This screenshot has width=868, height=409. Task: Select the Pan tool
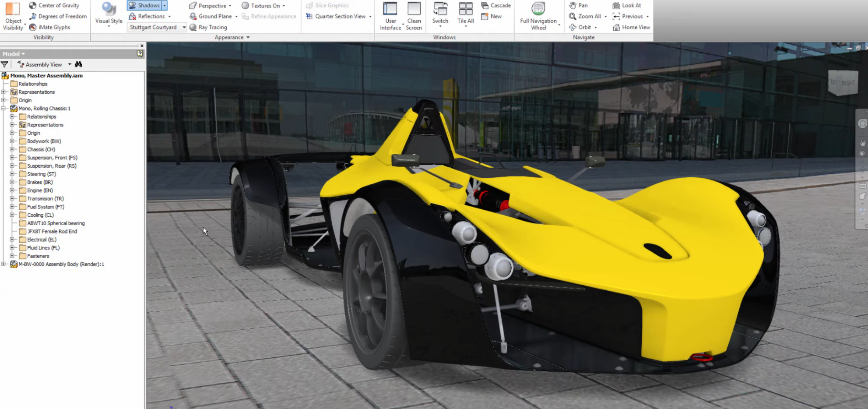pos(579,5)
